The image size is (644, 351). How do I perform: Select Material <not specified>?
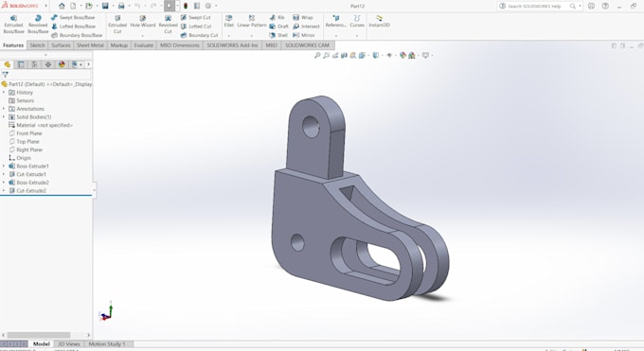click(x=41, y=125)
